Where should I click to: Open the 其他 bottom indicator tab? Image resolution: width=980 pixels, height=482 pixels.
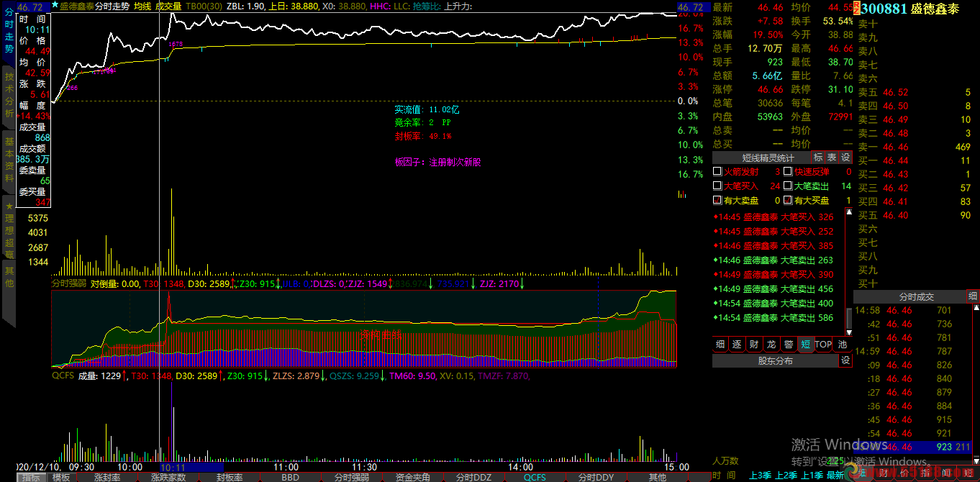pos(658,477)
